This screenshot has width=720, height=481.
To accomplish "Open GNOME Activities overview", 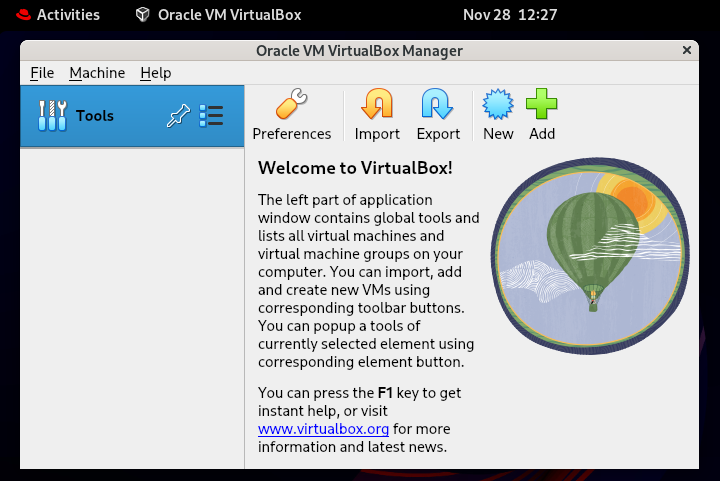I will pyautogui.click(x=57, y=15).
